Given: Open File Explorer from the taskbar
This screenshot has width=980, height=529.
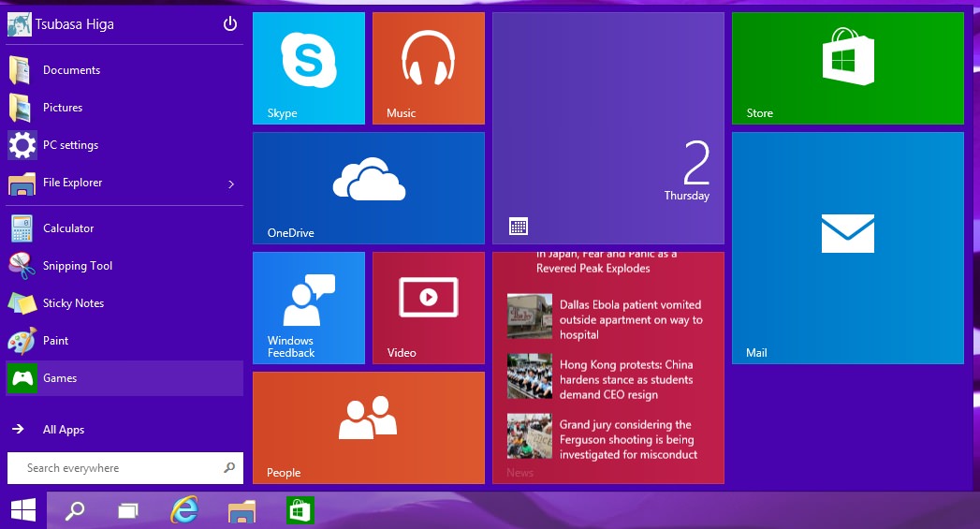Looking at the screenshot, I should click(241, 511).
